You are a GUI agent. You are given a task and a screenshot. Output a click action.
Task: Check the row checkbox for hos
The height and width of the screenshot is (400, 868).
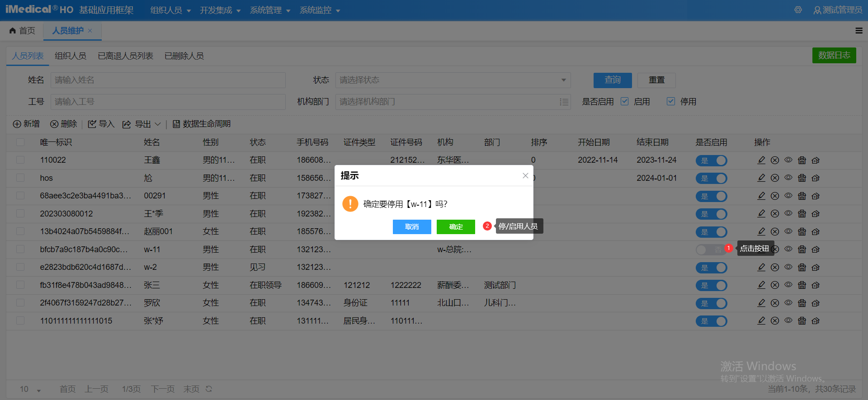[x=20, y=178]
